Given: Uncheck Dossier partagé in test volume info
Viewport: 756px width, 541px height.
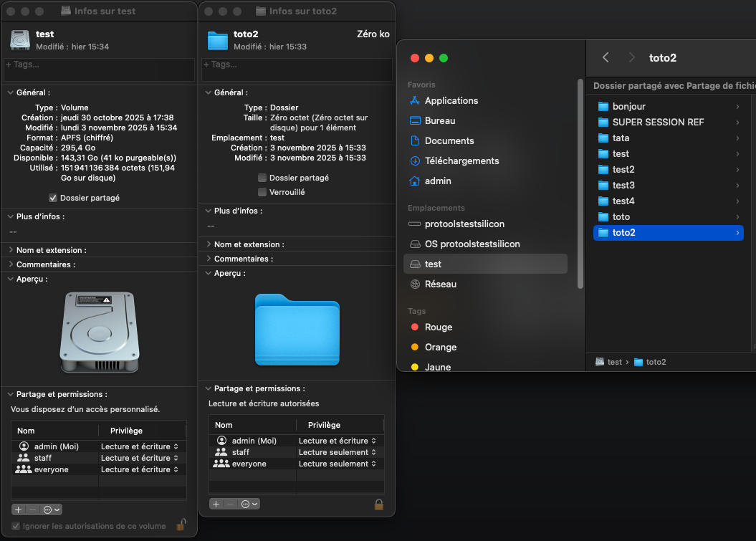Looking at the screenshot, I should pyautogui.click(x=53, y=198).
